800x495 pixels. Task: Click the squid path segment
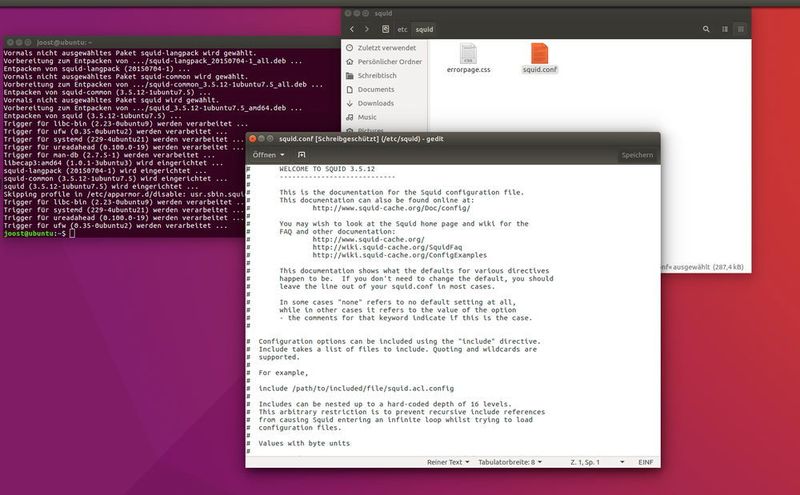pos(424,29)
